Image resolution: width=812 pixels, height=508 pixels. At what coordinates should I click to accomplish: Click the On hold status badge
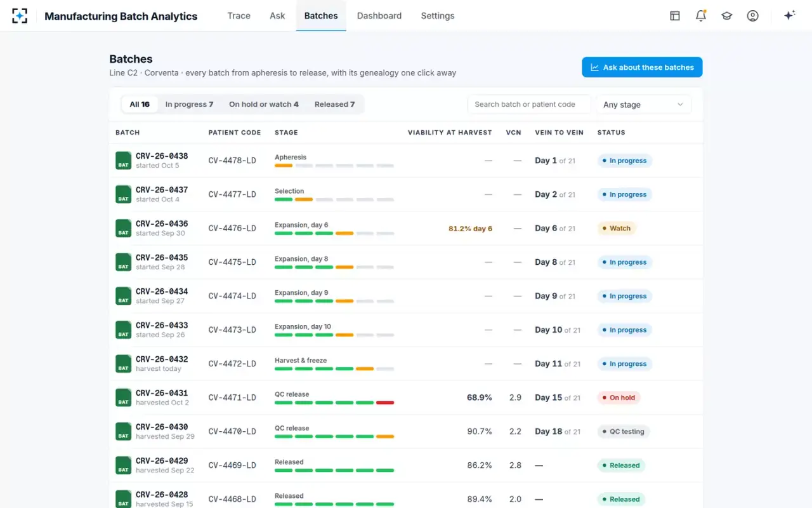pos(619,398)
